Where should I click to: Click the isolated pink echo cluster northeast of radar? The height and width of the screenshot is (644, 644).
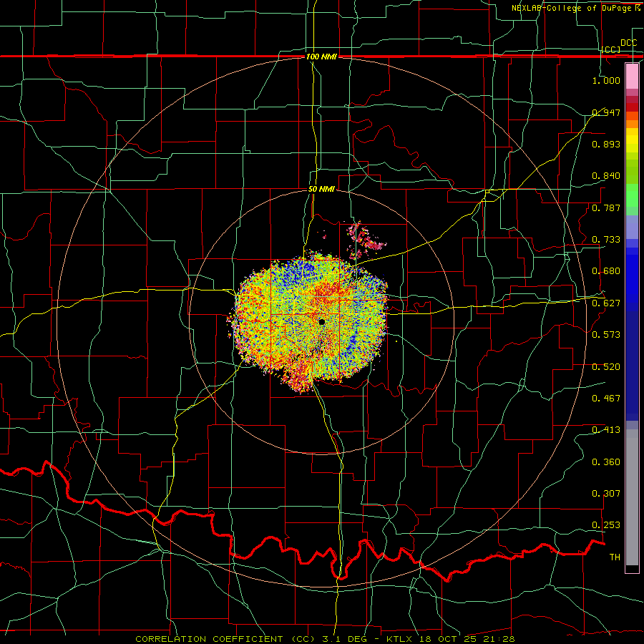pos(366,239)
